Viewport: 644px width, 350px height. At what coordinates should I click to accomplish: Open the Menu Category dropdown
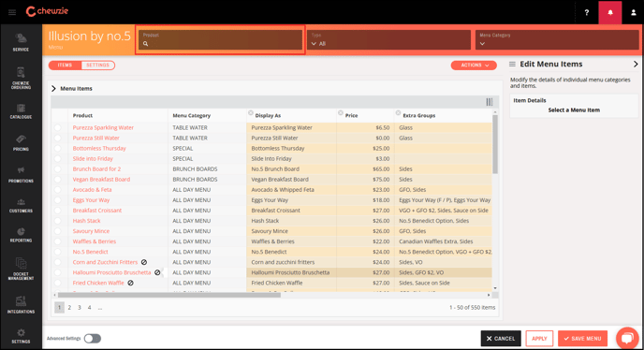(x=557, y=40)
